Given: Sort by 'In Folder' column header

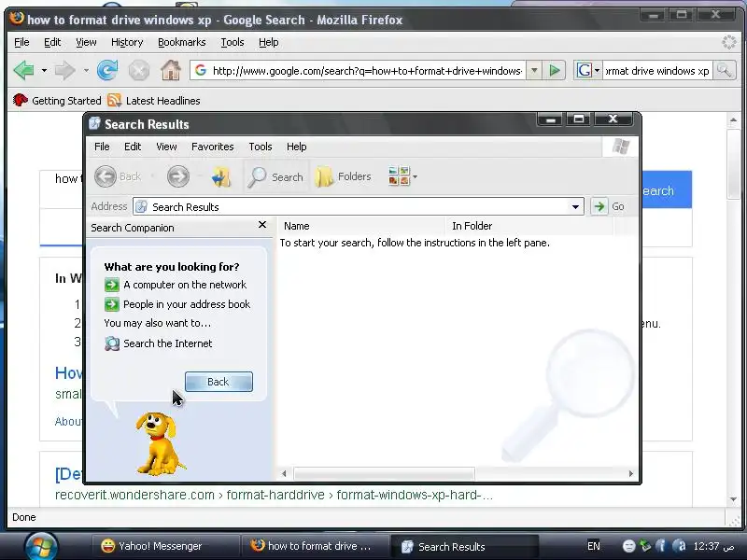Looking at the screenshot, I should pos(529,226).
